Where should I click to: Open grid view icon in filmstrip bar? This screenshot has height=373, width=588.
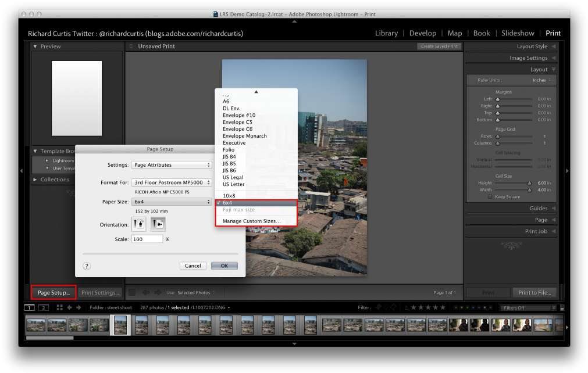pos(59,307)
